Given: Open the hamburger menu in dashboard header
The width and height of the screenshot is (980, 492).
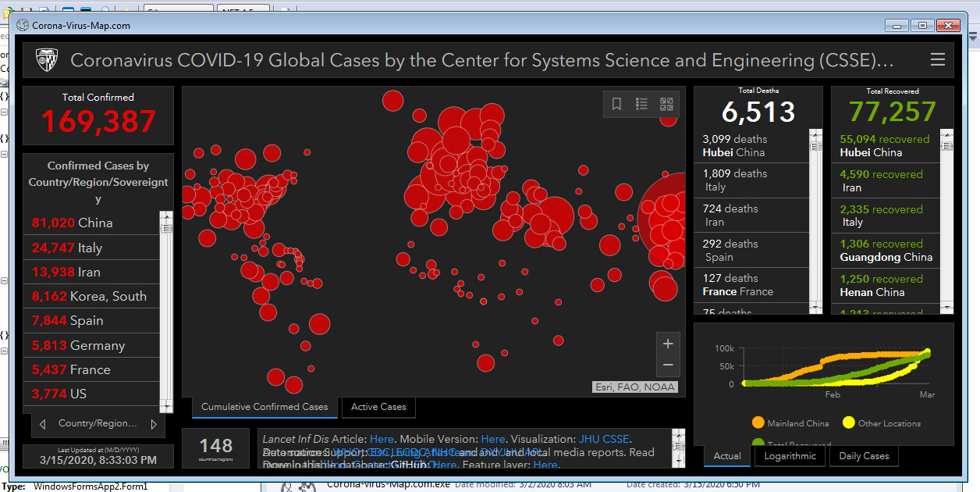Looking at the screenshot, I should (x=938, y=60).
